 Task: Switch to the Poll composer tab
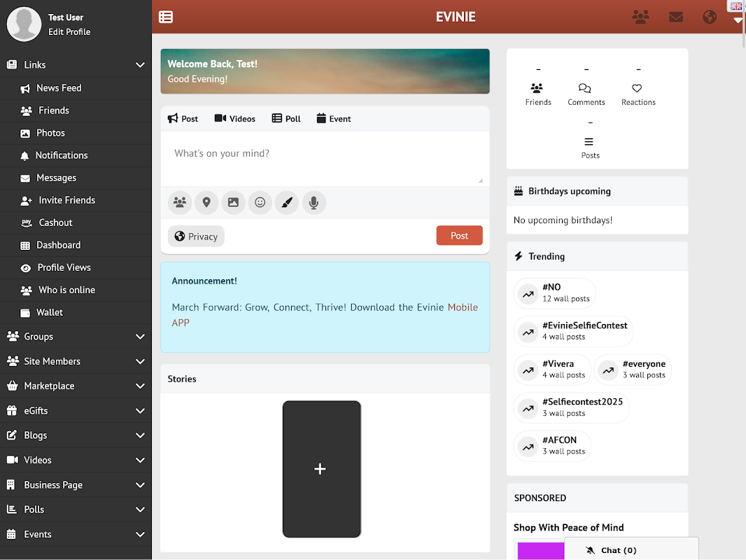click(286, 118)
